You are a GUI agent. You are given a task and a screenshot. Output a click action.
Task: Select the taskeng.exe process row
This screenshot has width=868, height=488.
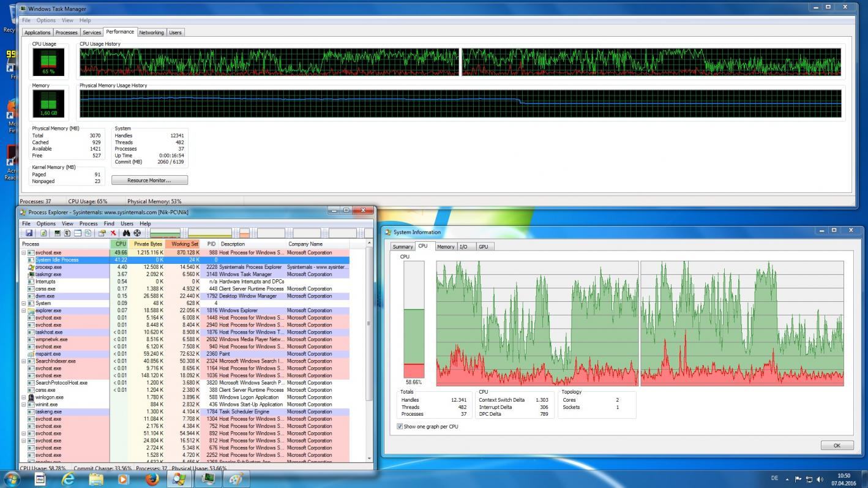(x=185, y=412)
